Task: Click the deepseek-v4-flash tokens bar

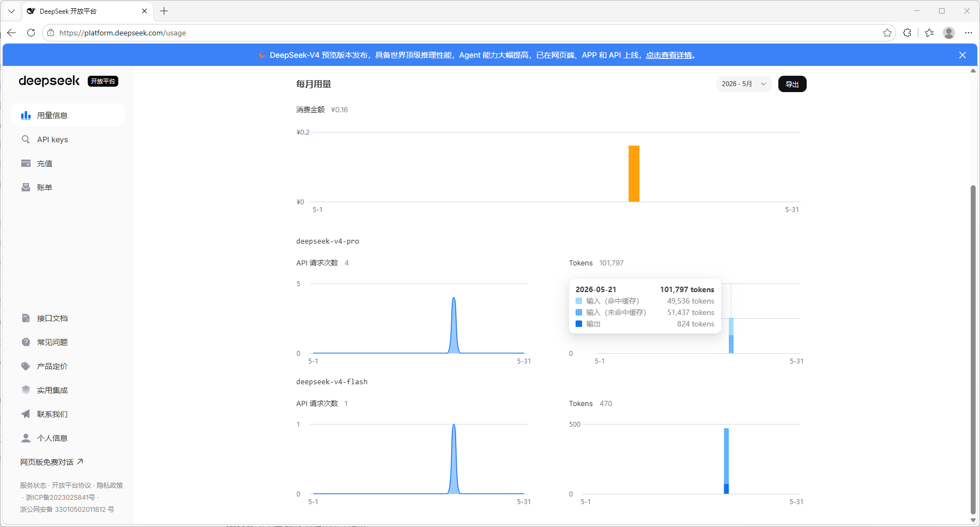Action: click(726, 461)
